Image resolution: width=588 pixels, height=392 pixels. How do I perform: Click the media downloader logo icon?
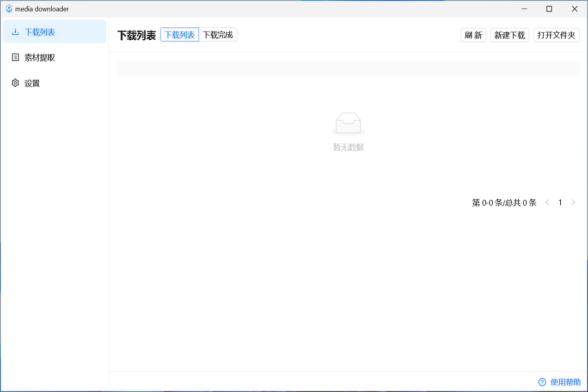(9, 9)
